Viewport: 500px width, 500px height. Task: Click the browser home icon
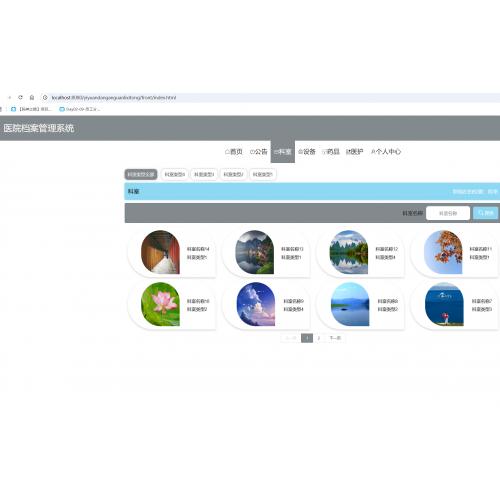click(32, 97)
